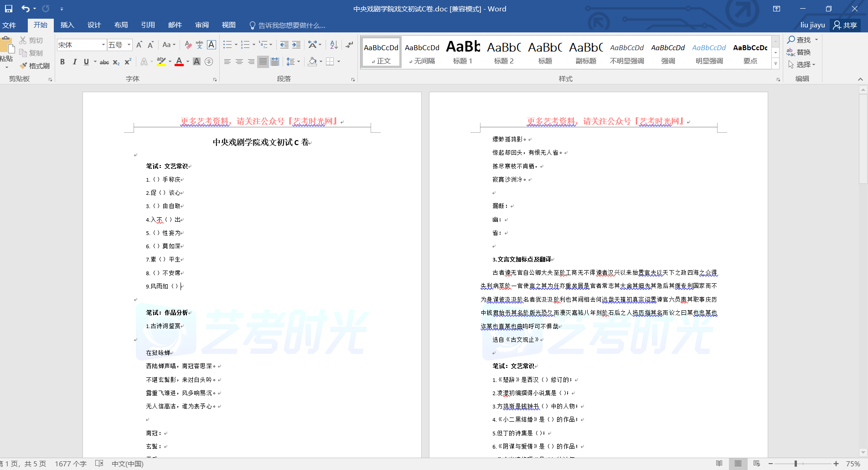Toggle italic formatting
Screen dimensions: 868x470
pyautogui.click(x=74, y=62)
